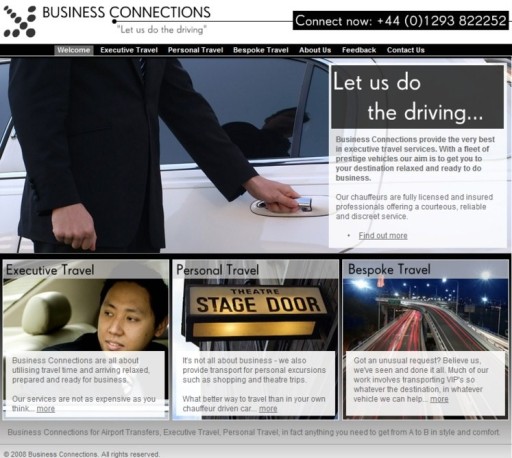Click the BUSINESS CONNECTIONS header title

[x=126, y=12]
